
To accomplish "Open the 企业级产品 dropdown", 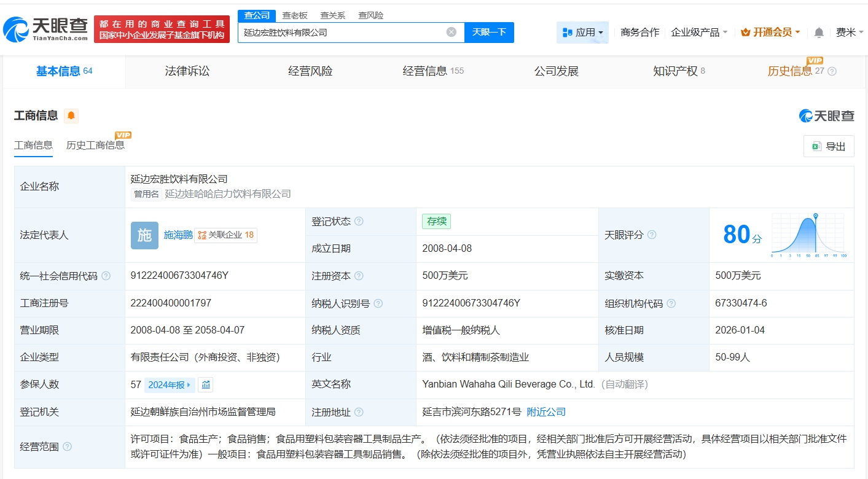I will (699, 33).
